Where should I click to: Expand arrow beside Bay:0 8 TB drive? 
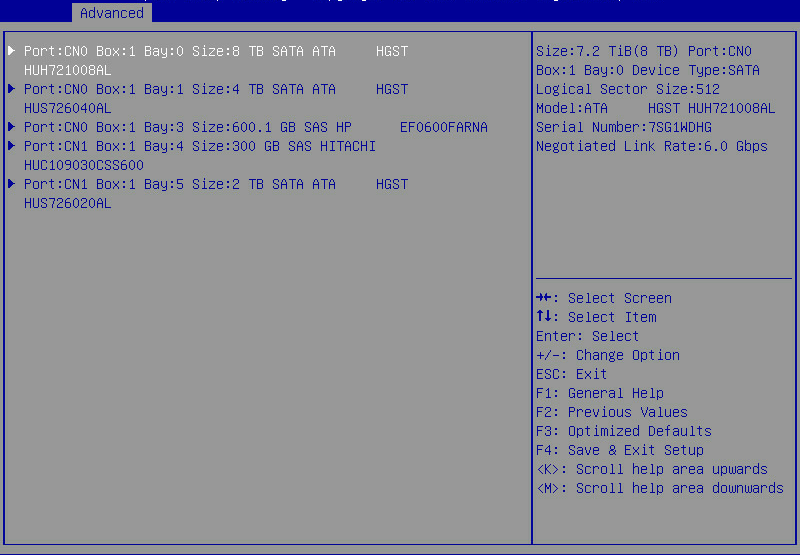point(12,51)
